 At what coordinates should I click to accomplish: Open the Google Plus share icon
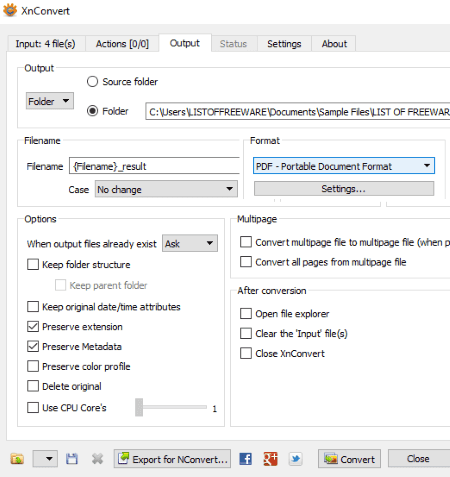click(270, 459)
